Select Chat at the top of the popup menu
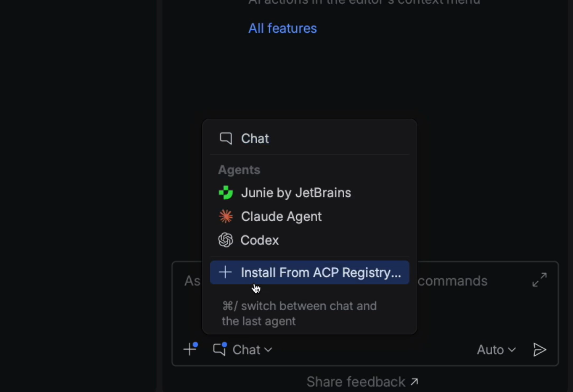573x392 pixels. [x=255, y=138]
